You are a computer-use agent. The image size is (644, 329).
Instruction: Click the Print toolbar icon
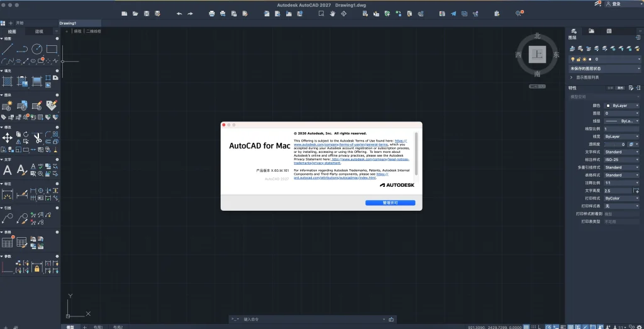[x=212, y=14]
